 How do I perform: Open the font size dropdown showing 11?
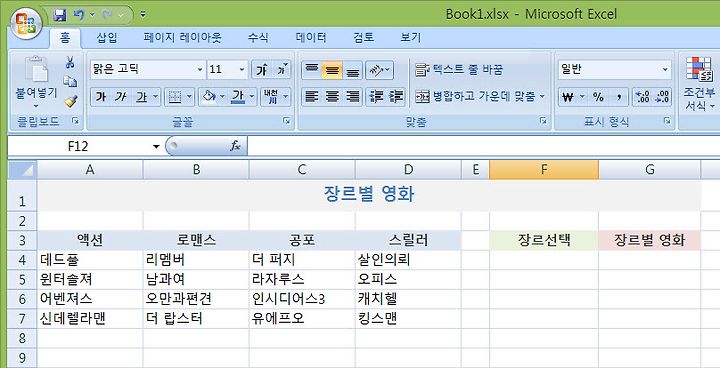[242, 70]
